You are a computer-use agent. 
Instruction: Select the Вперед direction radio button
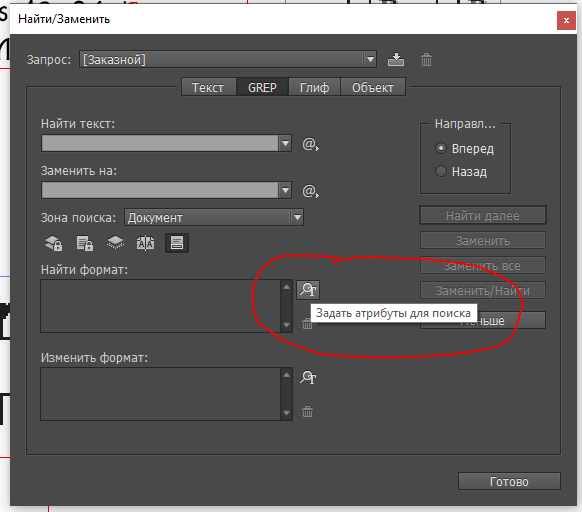[x=441, y=149]
